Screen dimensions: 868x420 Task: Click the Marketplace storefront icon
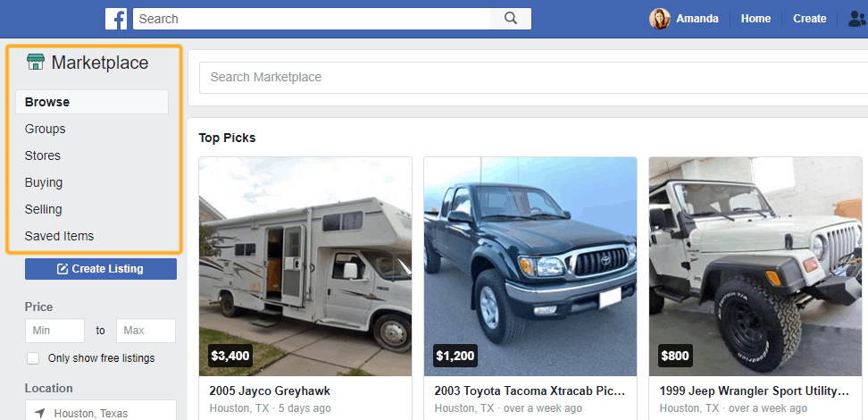36,62
